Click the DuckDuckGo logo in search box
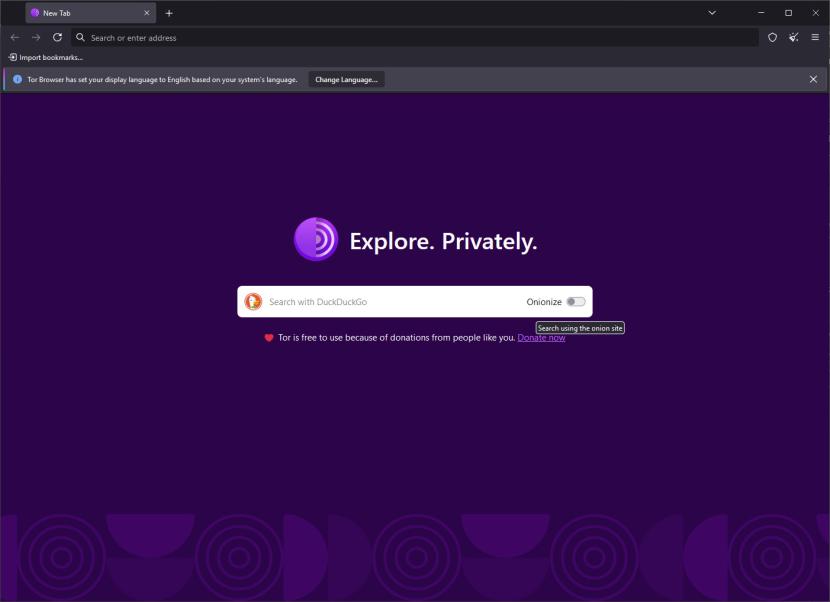This screenshot has width=830, height=602. [x=253, y=302]
